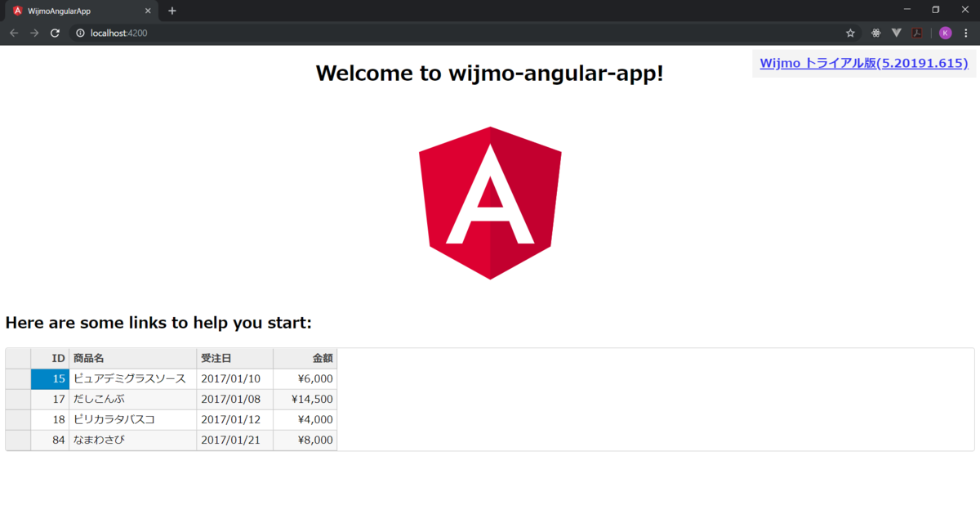Screen dimensions: 980x532
Task: Select the amount cell ¥14,500
Action: [305, 400]
